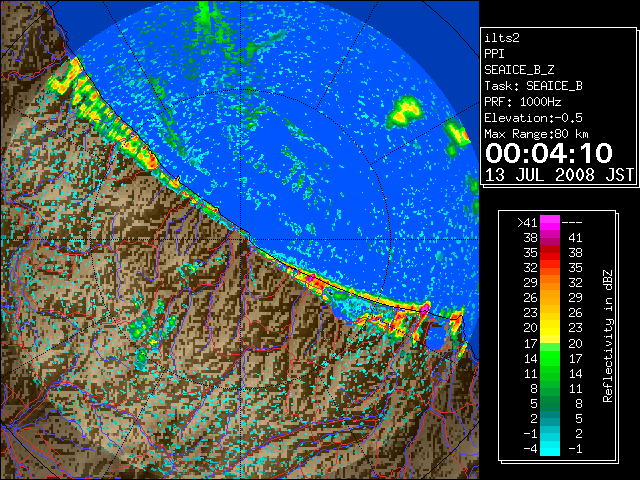Click the "-4" legend label
Image resolution: width=640 pixels, height=480 pixels.
click(x=530, y=448)
